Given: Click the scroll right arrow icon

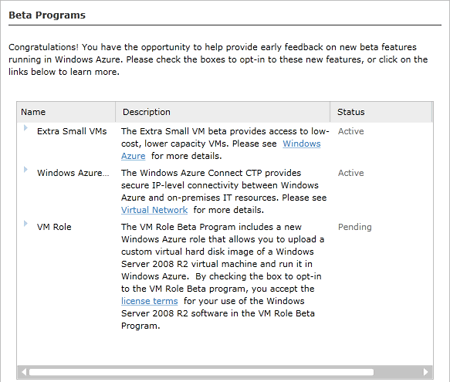Looking at the screenshot, I should pos(426,372).
